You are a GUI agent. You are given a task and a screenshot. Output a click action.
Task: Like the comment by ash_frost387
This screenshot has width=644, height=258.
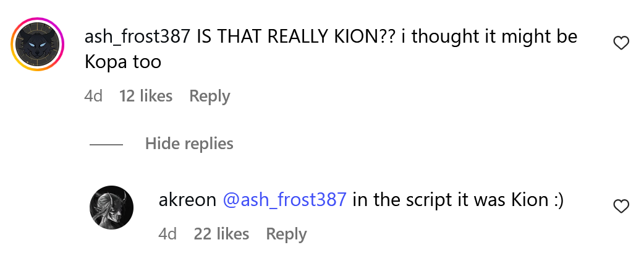point(621,43)
